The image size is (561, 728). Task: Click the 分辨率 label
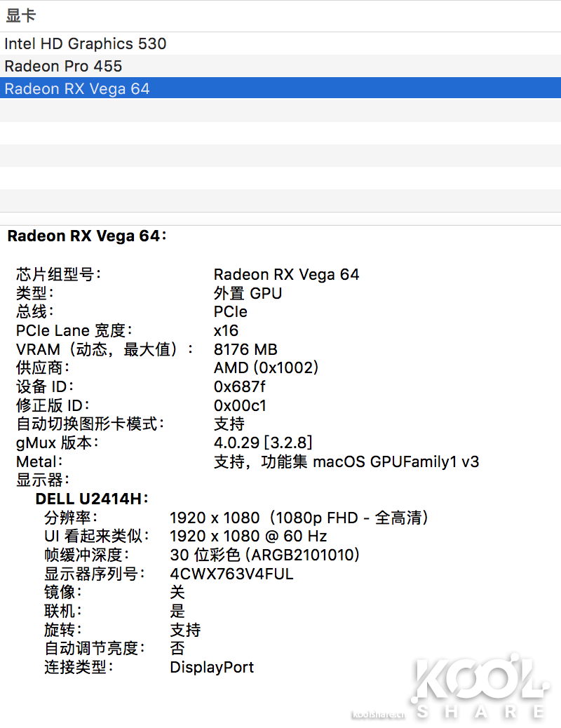[71, 518]
